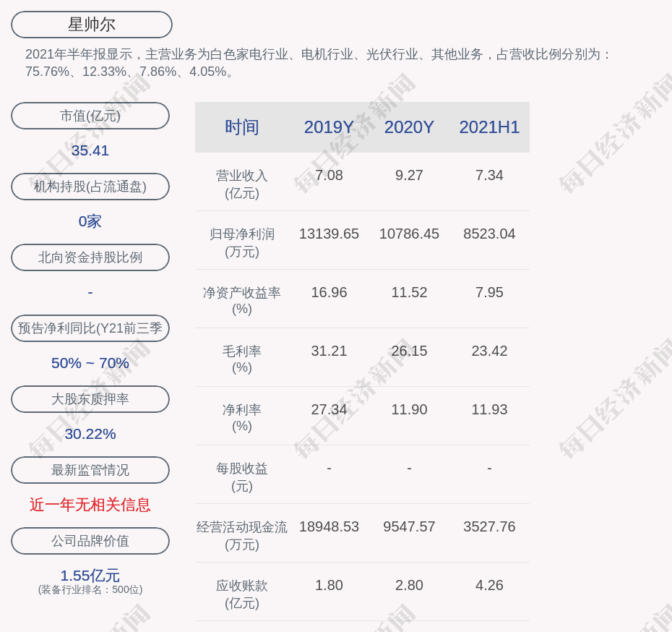Select the 市值(亿元) label pill
Viewport: 672px width, 632px height.
[90, 116]
